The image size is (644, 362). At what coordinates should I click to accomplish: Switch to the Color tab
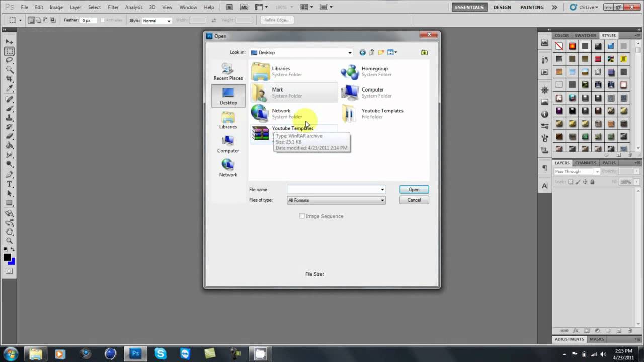(561, 36)
